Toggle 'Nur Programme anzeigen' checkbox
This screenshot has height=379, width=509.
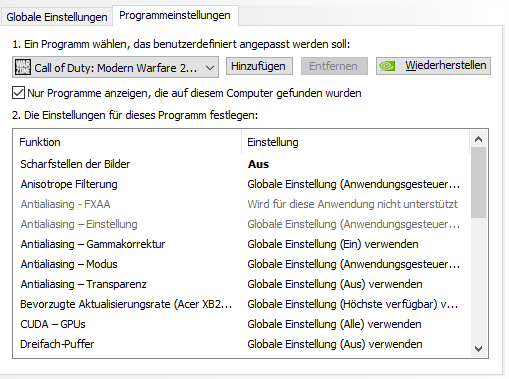click(x=18, y=93)
